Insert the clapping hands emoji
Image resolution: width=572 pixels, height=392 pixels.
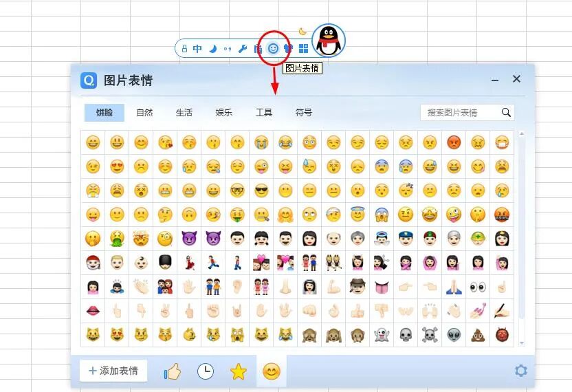[141, 287]
